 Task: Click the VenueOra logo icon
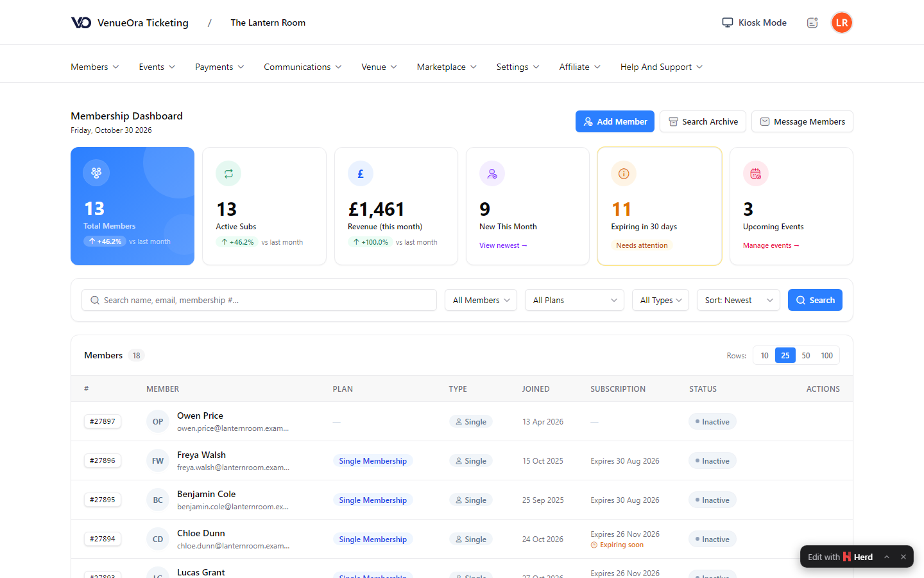click(x=81, y=22)
